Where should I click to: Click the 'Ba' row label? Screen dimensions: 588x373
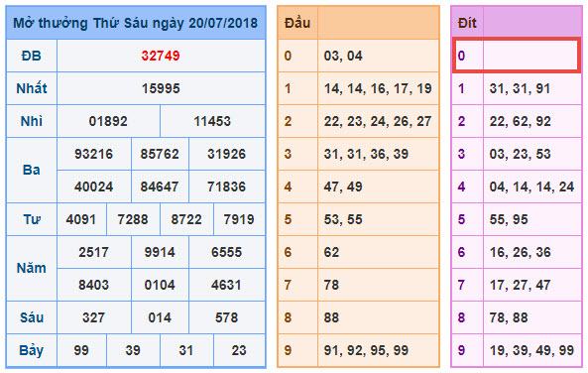pyautogui.click(x=32, y=170)
